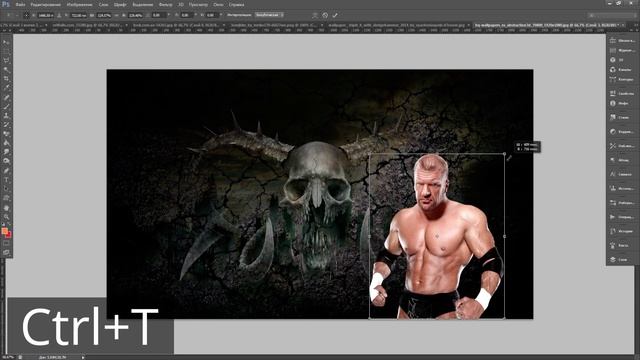The image size is (640, 360).
Task: Select the Brush tool
Action: [x=6, y=107]
